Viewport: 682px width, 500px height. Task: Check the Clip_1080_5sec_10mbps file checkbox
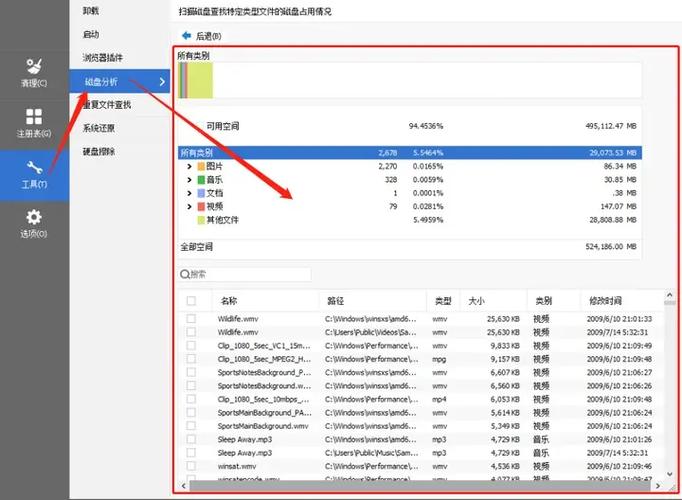pyautogui.click(x=191, y=399)
